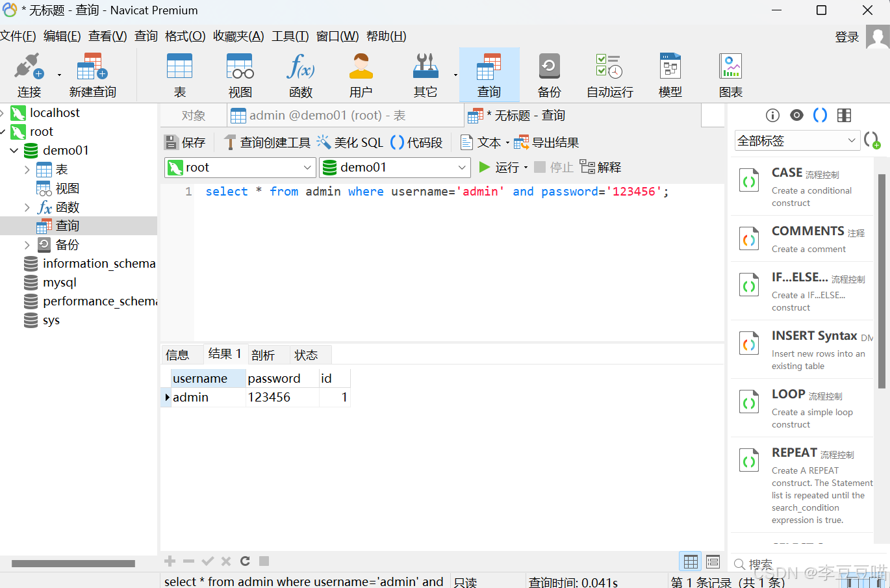The image size is (890, 588).
Task: Click the 登录 sign-in link
Action: [846, 36]
